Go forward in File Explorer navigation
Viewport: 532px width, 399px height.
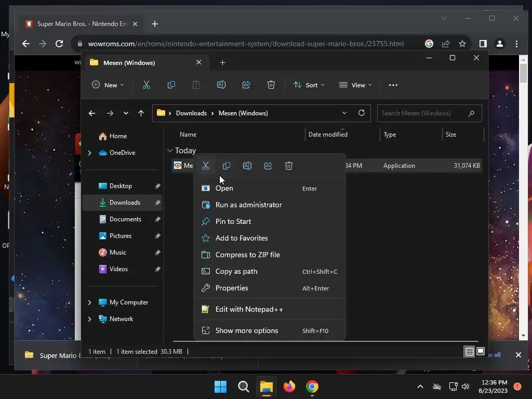[x=110, y=113]
